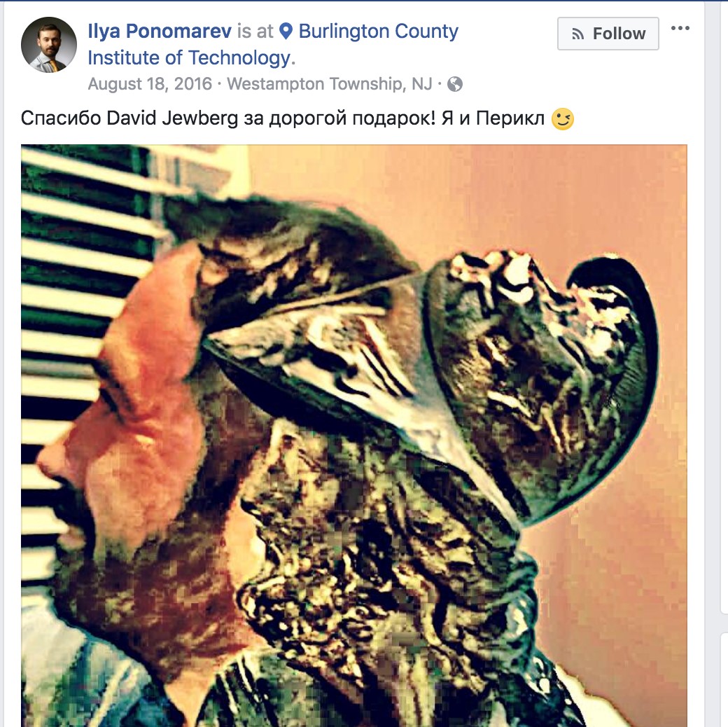This screenshot has width=728, height=727.
Task: Open the Ilya Ponomarev profile name link
Action: click(x=160, y=31)
